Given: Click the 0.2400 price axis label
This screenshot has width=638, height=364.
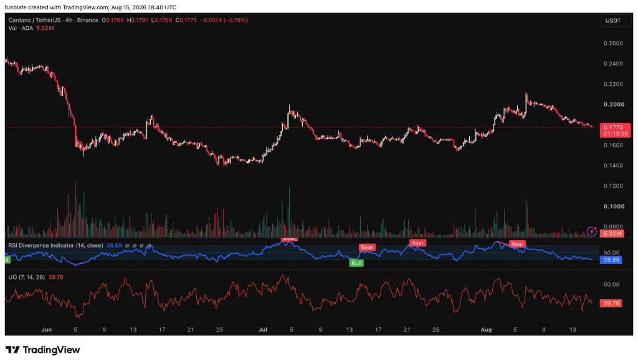Looking at the screenshot, I should 613,64.
